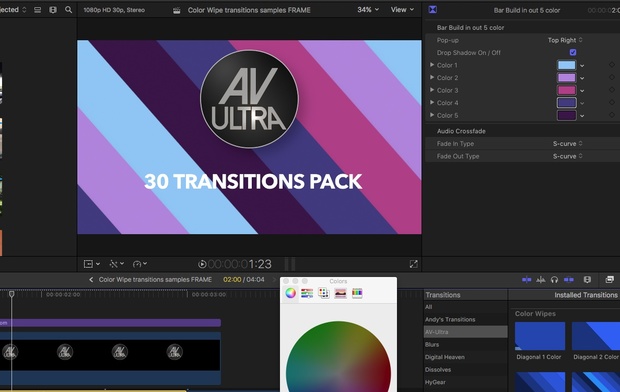Image resolution: width=620 pixels, height=392 pixels.
Task: Click the clapperboard project icon
Action: (177, 10)
